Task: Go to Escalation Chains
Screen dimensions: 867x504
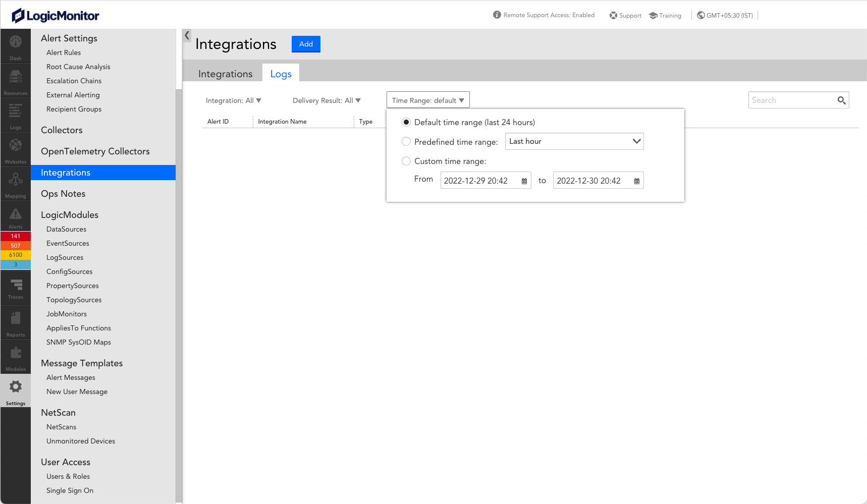Action: [x=74, y=81]
